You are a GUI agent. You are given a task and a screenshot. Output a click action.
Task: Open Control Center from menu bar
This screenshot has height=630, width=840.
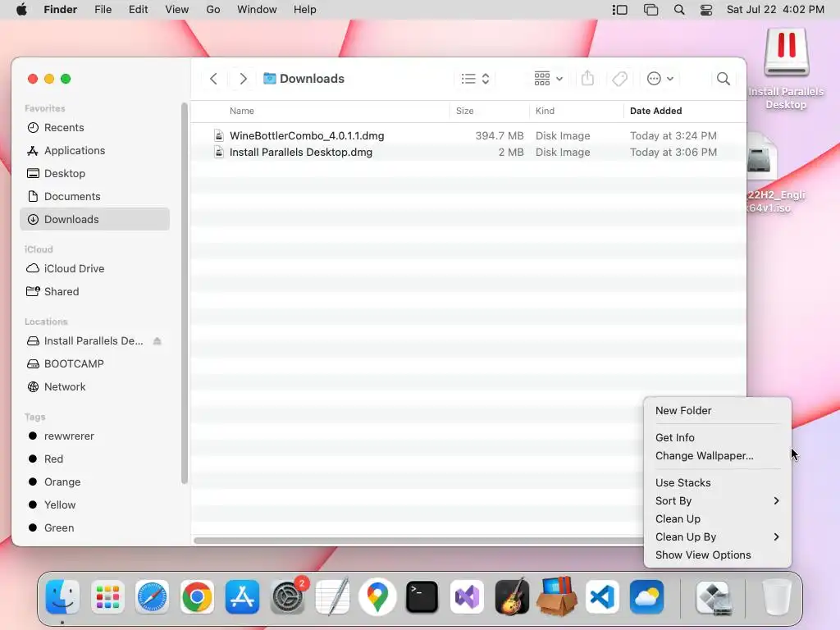(706, 10)
